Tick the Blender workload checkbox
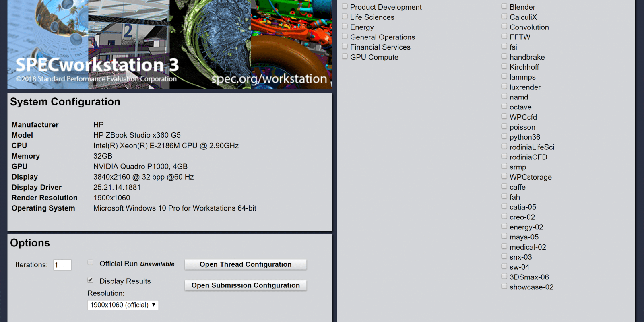Viewport: 644px width, 322px height. coord(504,6)
